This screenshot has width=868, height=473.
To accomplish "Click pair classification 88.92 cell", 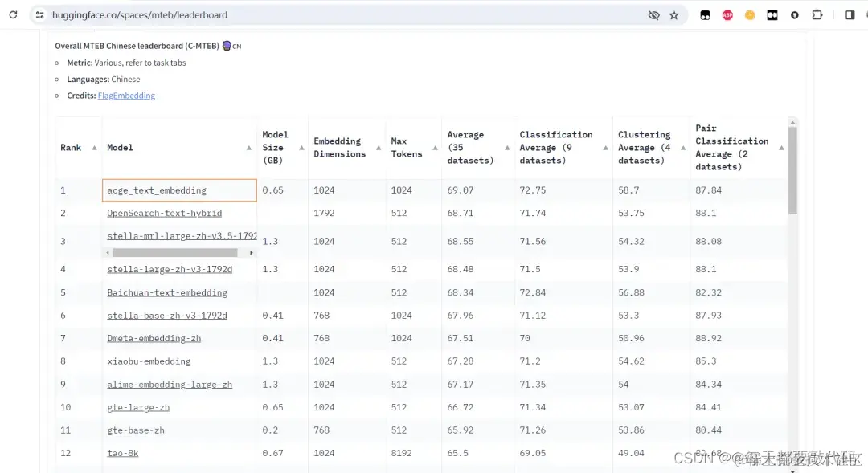I will point(709,339).
